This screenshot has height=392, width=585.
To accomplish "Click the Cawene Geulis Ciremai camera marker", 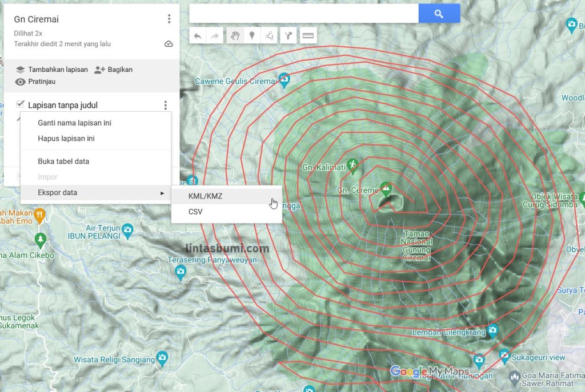I will point(285,80).
